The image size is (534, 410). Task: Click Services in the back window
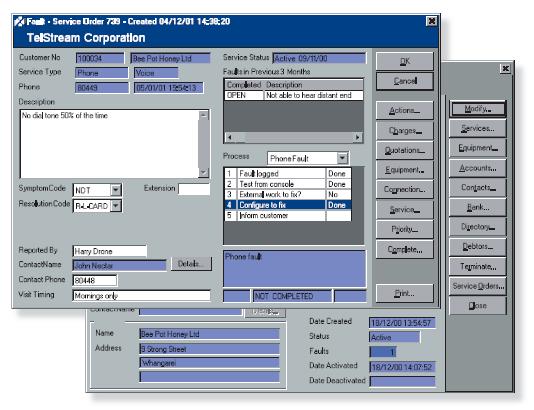tap(478, 128)
